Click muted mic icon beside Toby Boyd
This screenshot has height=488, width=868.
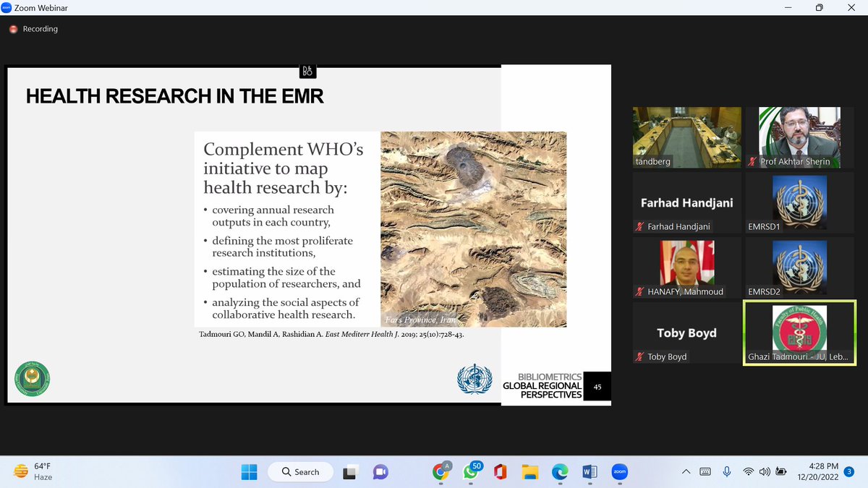point(639,357)
